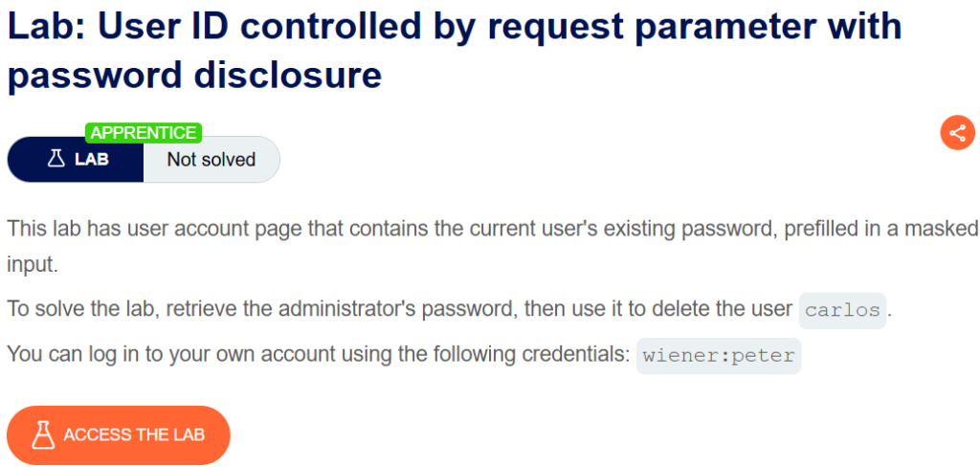Click the Not solved status label
The image size is (980, 467).
pos(212,160)
